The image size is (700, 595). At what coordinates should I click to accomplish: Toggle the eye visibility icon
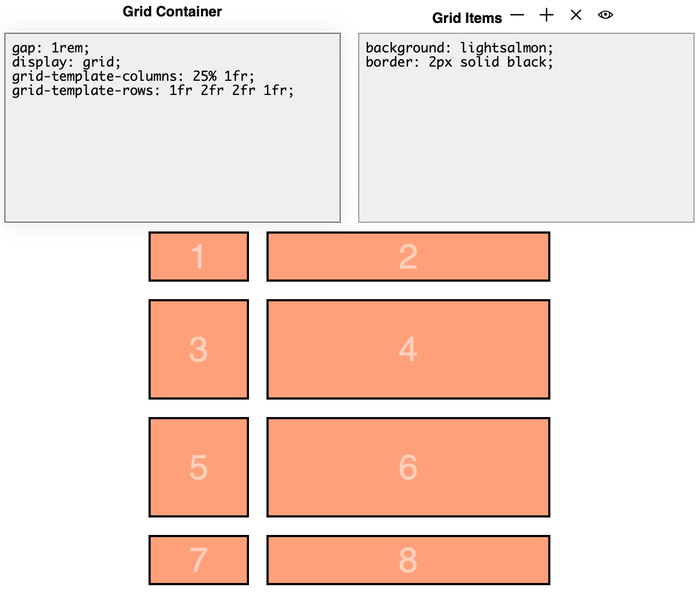tap(606, 15)
